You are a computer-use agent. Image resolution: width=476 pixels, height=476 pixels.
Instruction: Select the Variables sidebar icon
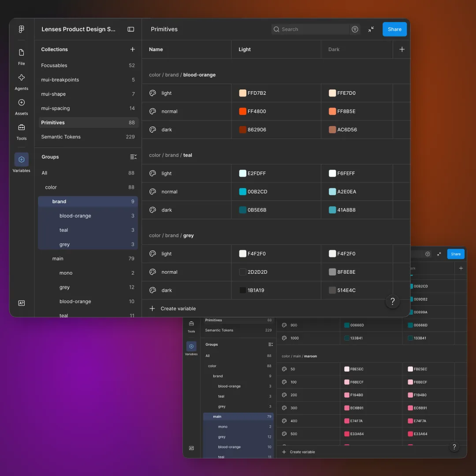21,160
